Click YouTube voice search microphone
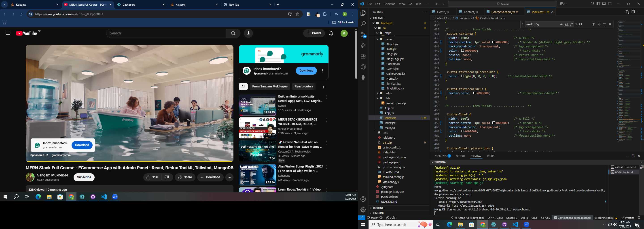 point(248,33)
